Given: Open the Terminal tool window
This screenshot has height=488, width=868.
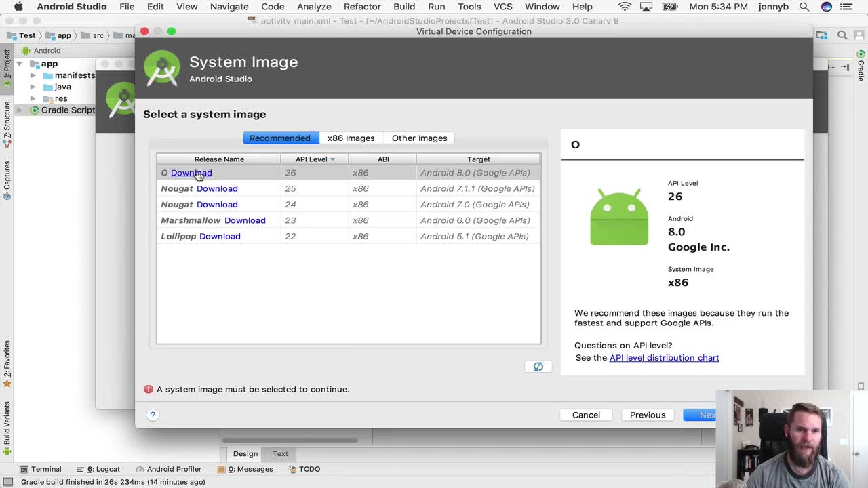Looking at the screenshot, I should pyautogui.click(x=41, y=469).
